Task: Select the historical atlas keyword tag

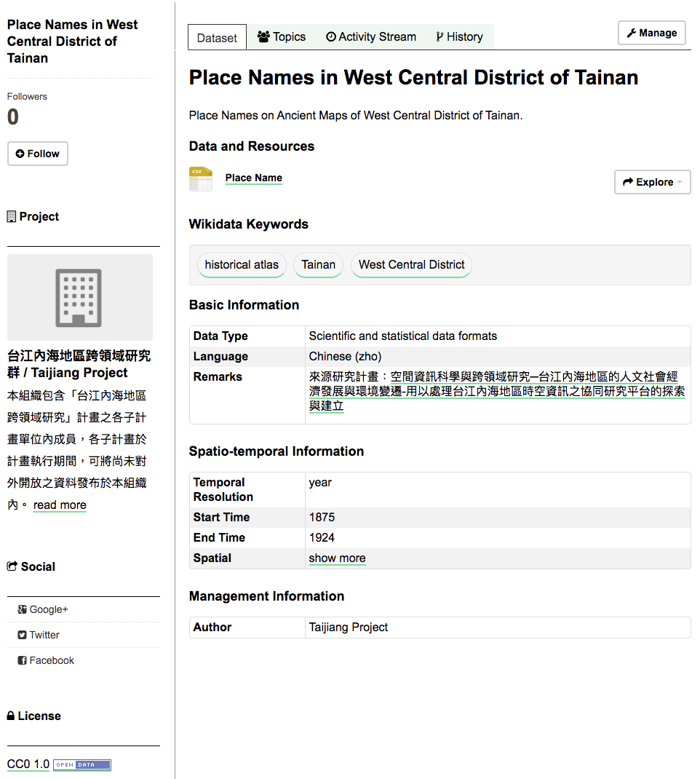Action: click(x=242, y=265)
